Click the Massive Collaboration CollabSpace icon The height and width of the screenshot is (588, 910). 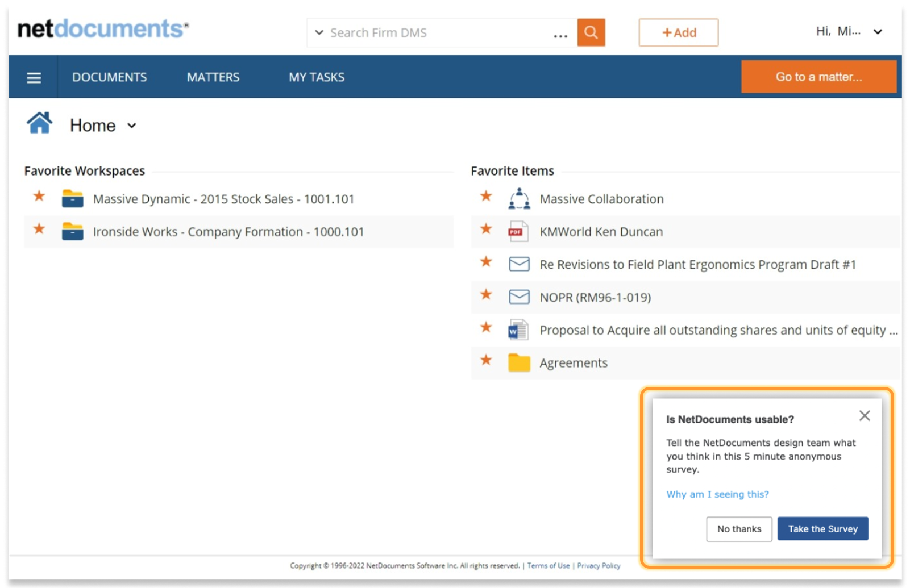point(519,199)
